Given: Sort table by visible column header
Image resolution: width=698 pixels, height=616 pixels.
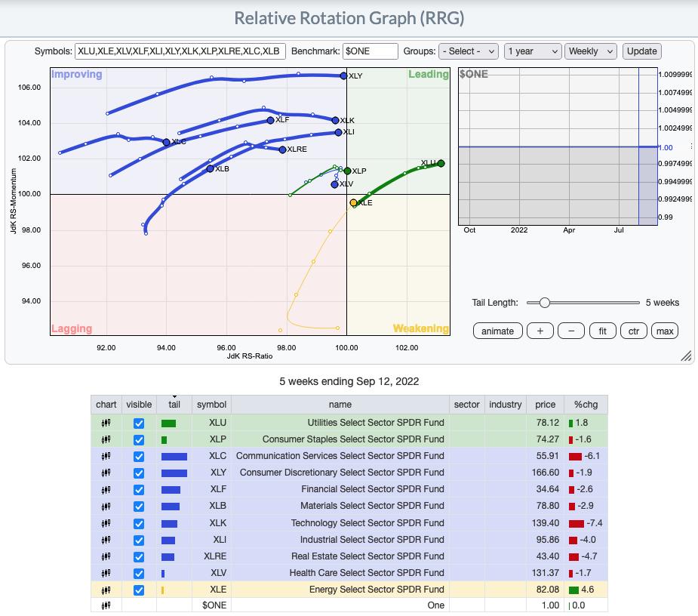Looking at the screenshot, I should pyautogui.click(x=139, y=405).
